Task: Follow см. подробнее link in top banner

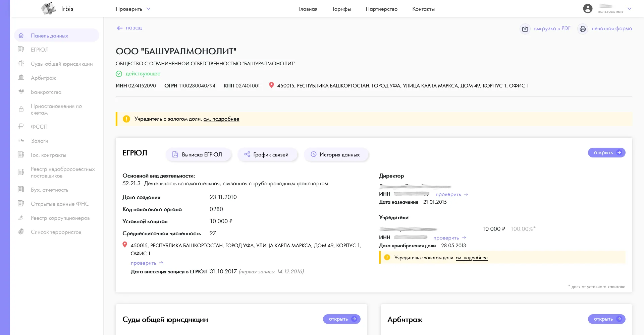Action: (221, 119)
